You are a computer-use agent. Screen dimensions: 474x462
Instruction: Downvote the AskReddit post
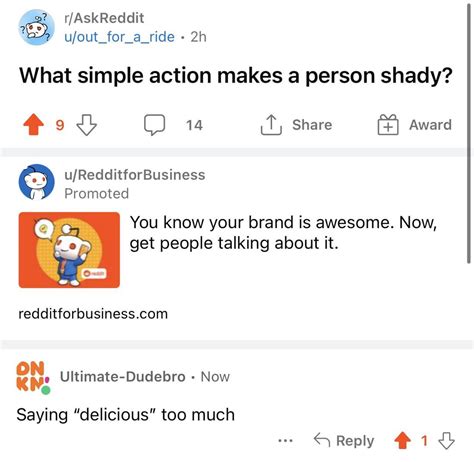87,125
